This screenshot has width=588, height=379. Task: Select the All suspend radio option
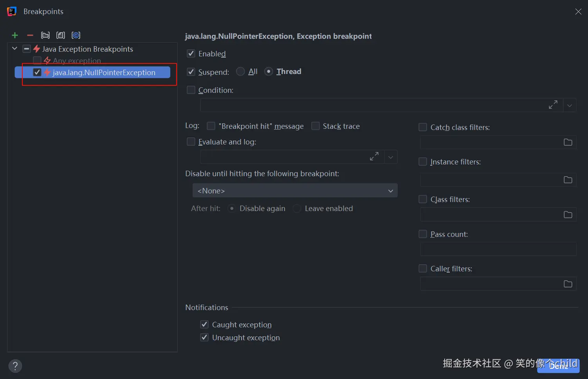click(240, 72)
